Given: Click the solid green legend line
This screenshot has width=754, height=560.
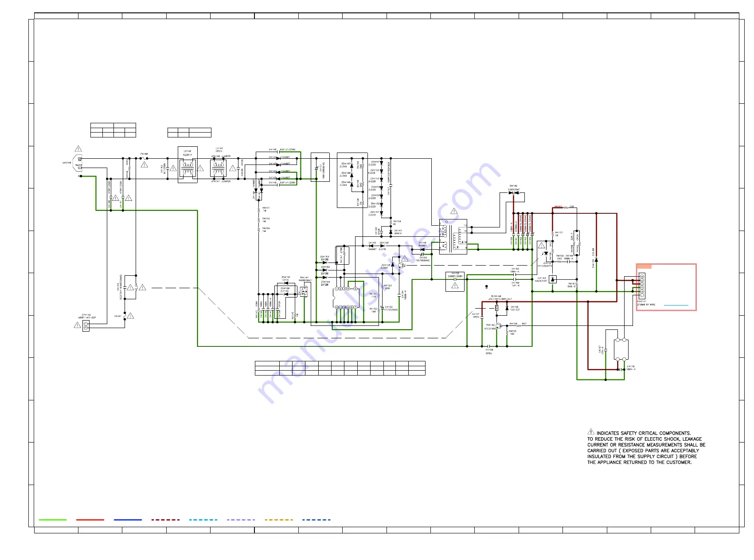Looking at the screenshot, I should pyautogui.click(x=53, y=520).
